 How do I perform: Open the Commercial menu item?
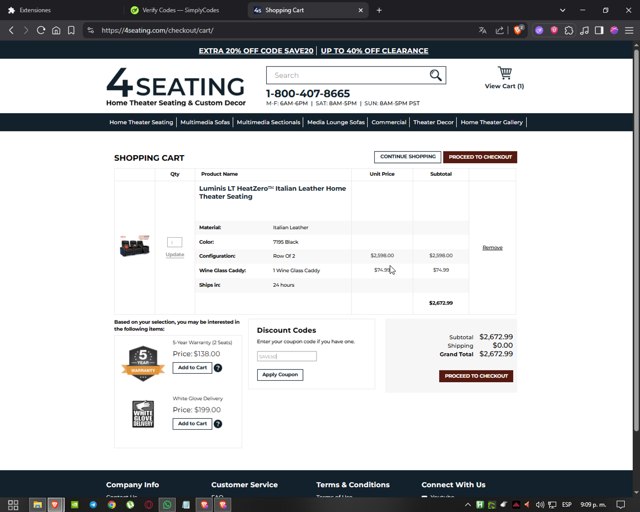(x=389, y=122)
